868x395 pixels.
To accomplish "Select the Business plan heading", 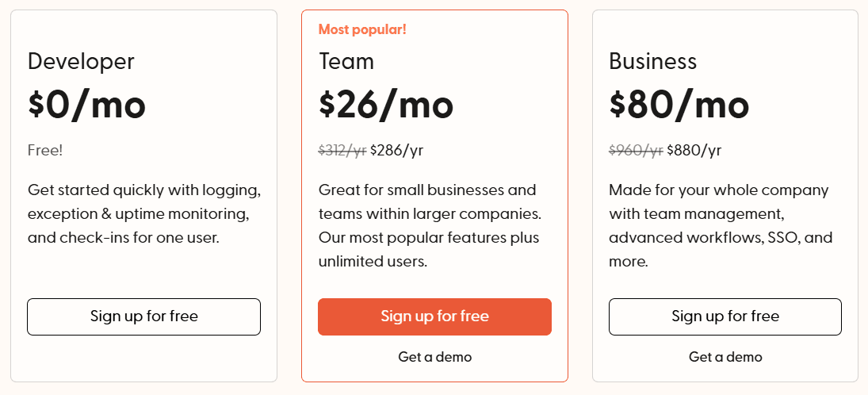I will [x=652, y=61].
